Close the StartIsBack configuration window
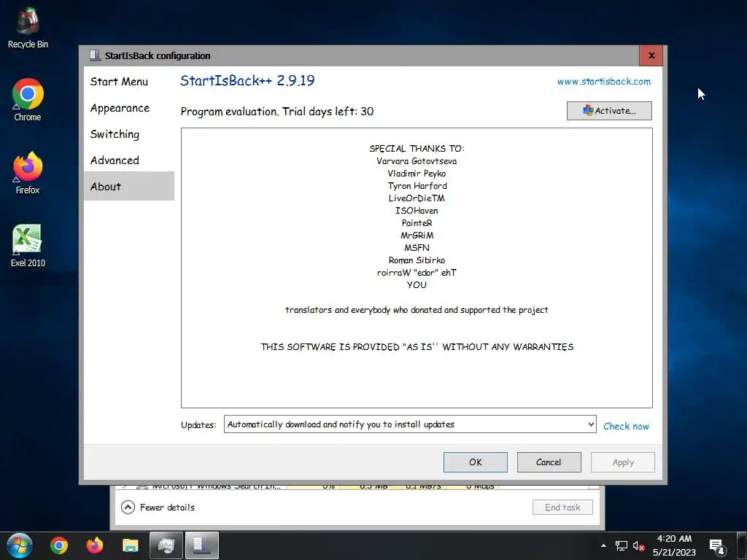Screen dimensions: 747x560 [651, 55]
